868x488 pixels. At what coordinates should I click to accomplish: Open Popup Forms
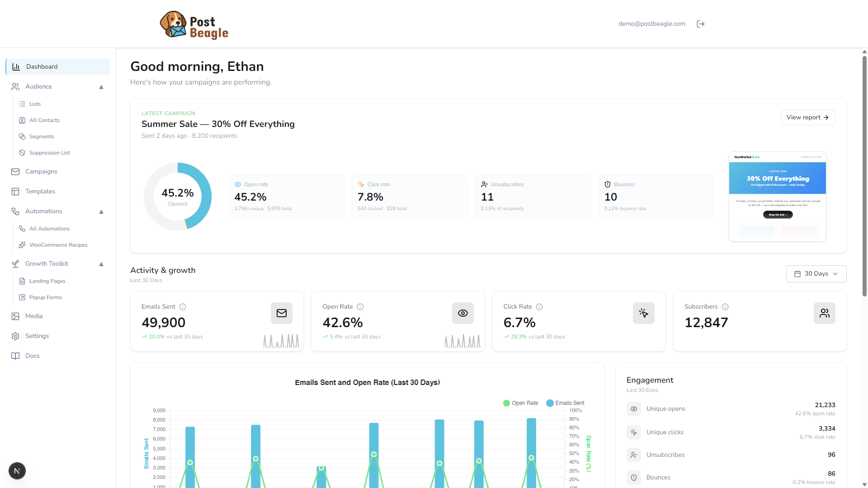[x=61, y=297]
